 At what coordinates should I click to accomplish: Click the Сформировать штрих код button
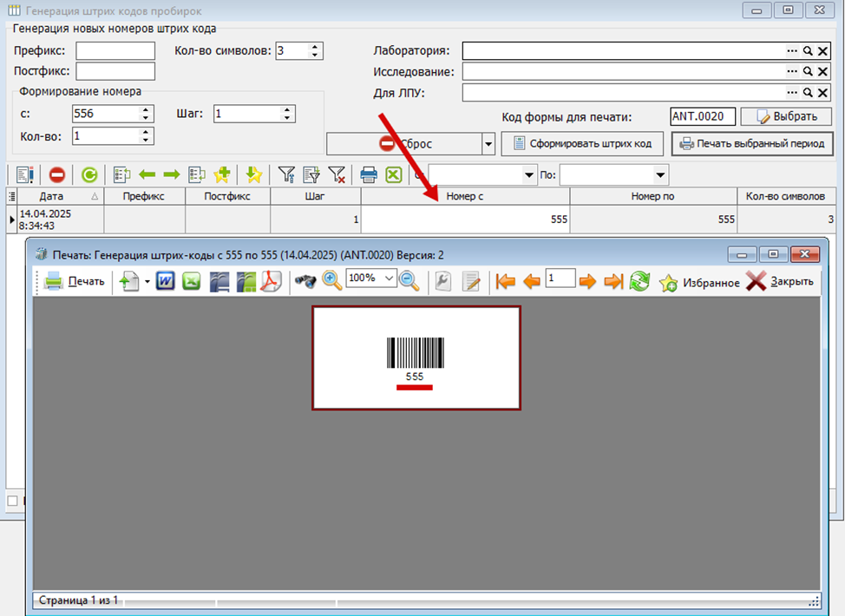pyautogui.click(x=582, y=144)
